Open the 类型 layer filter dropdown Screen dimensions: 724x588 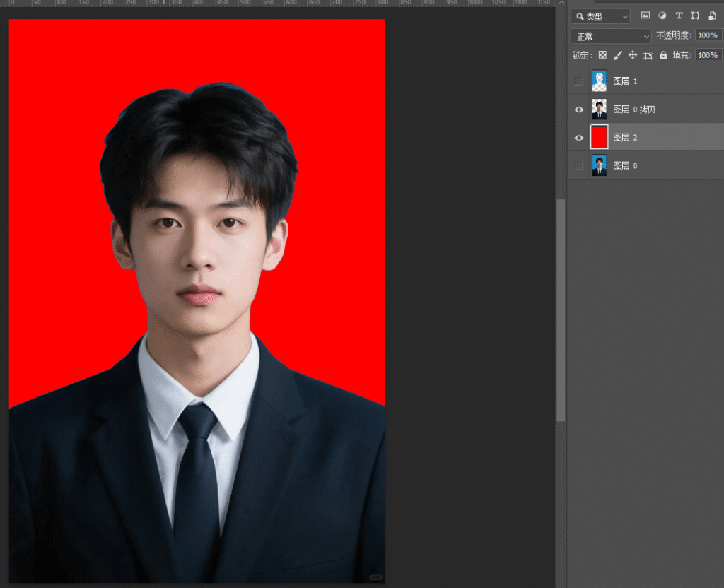[600, 16]
